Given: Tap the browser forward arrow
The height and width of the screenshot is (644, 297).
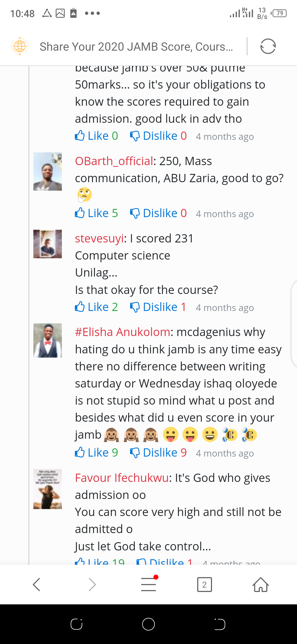Looking at the screenshot, I should click(x=92, y=584).
